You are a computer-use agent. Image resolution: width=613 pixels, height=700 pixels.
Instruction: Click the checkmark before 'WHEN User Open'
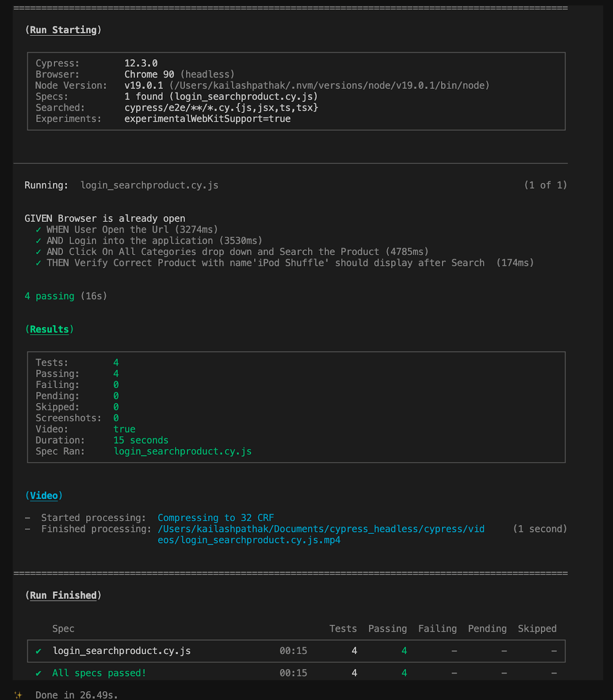(39, 230)
